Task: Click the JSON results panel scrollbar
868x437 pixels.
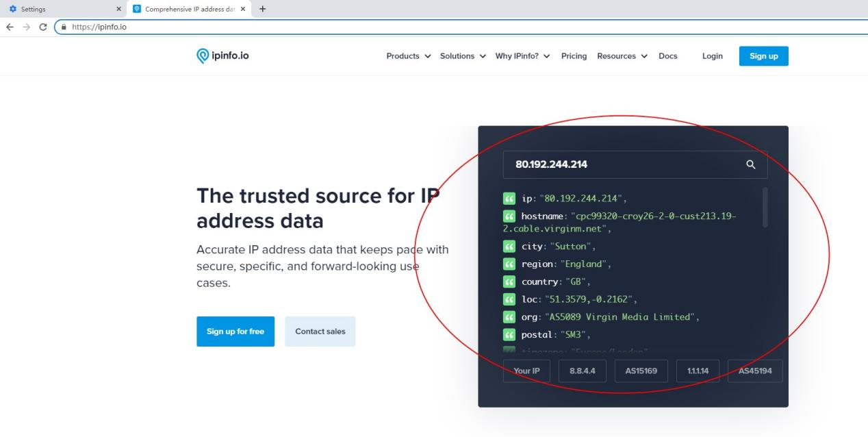Action: coord(765,208)
